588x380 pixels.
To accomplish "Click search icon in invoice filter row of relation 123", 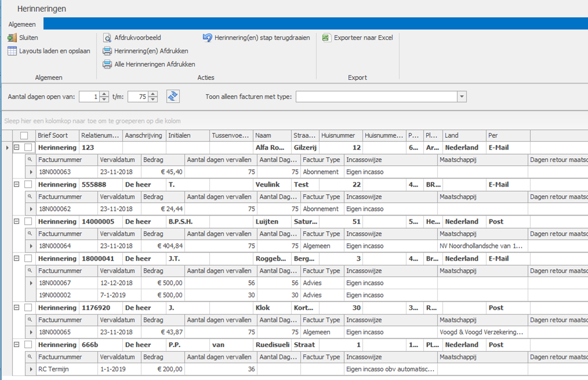I will coord(30,159).
